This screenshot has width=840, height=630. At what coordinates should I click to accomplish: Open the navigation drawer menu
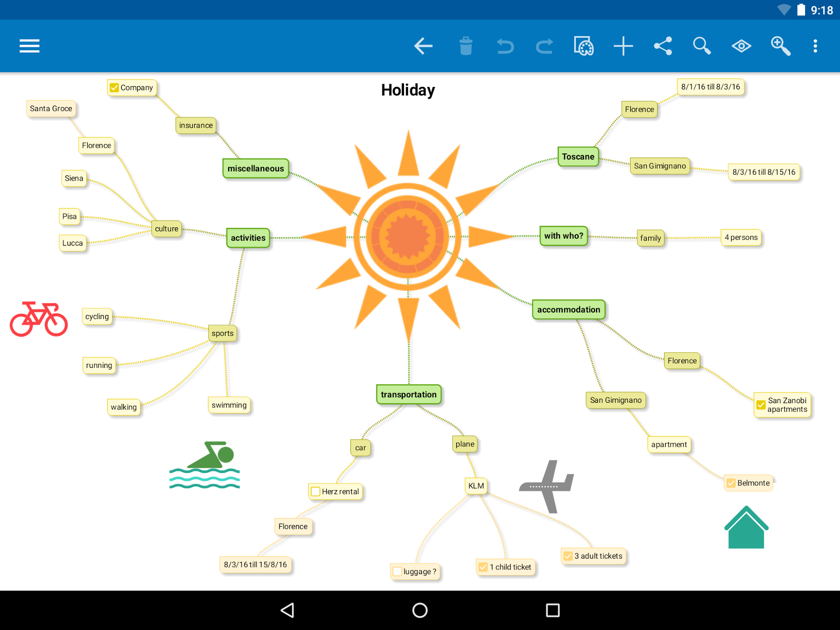pos(29,45)
